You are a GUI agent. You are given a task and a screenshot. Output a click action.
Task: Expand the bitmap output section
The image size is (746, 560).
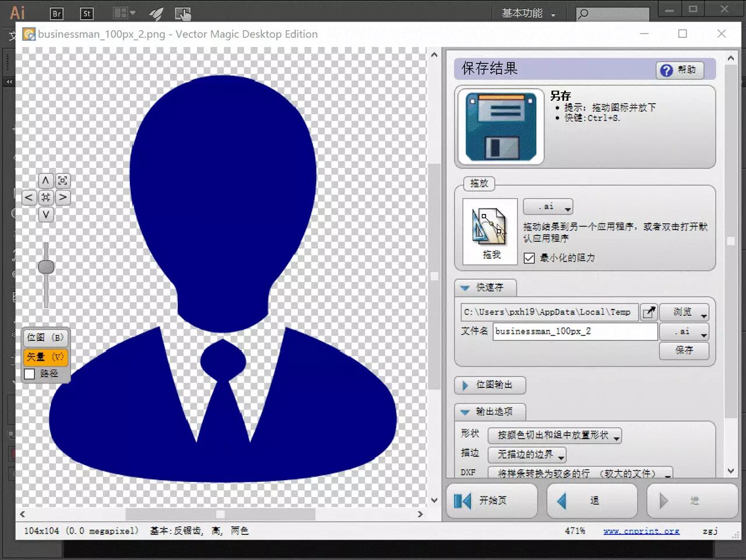coord(490,385)
